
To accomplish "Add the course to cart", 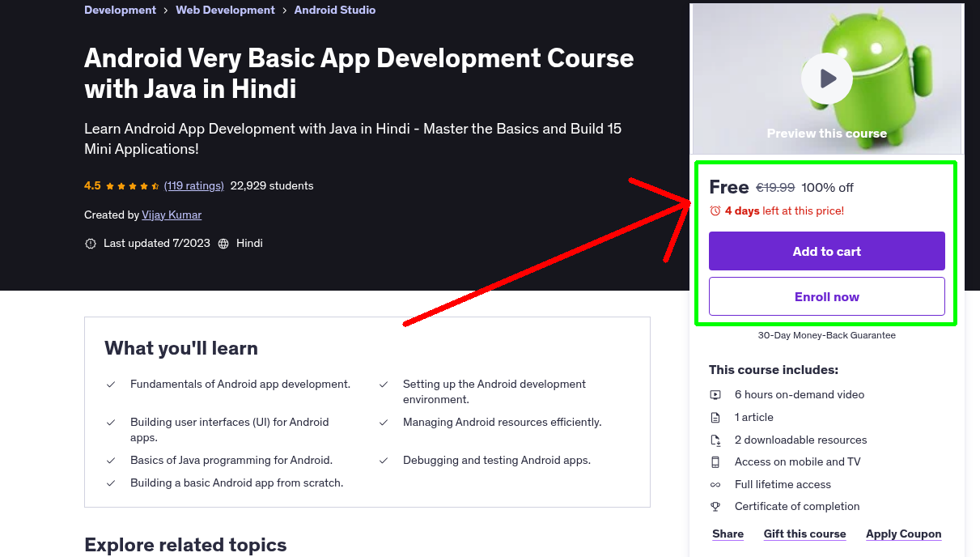I will 827,251.
